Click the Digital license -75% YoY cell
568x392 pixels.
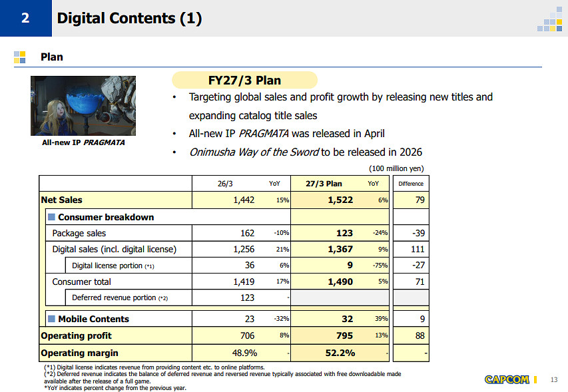[380, 265]
